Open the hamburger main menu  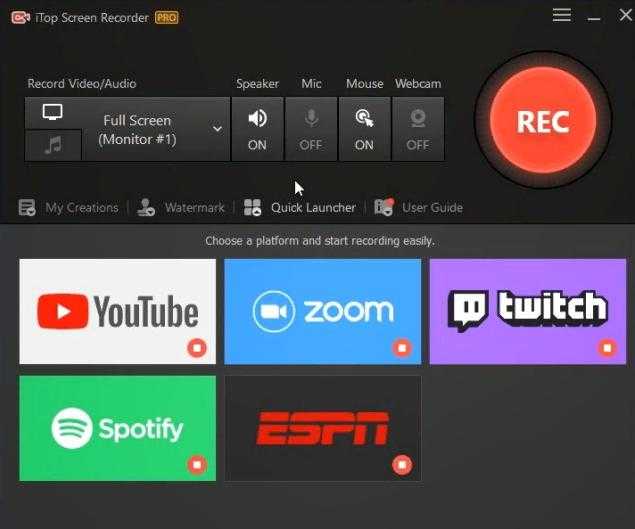[562, 15]
